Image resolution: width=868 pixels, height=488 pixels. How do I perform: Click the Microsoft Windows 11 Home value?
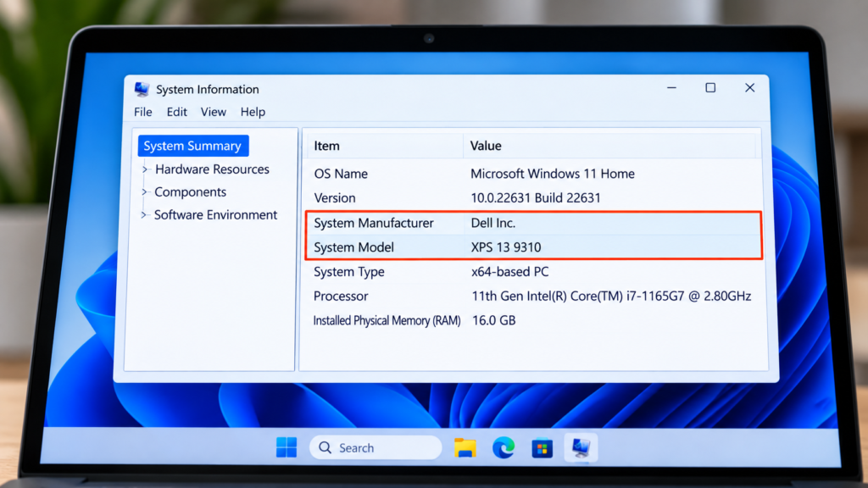point(553,174)
